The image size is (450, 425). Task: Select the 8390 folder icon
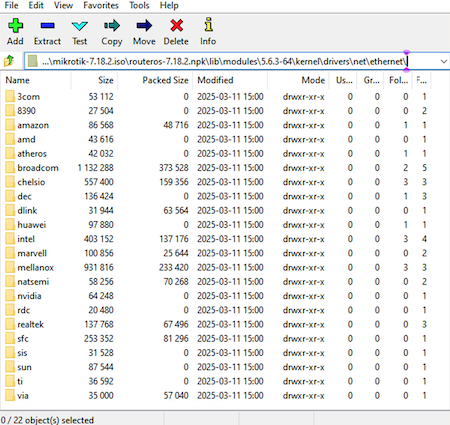[x=10, y=111]
